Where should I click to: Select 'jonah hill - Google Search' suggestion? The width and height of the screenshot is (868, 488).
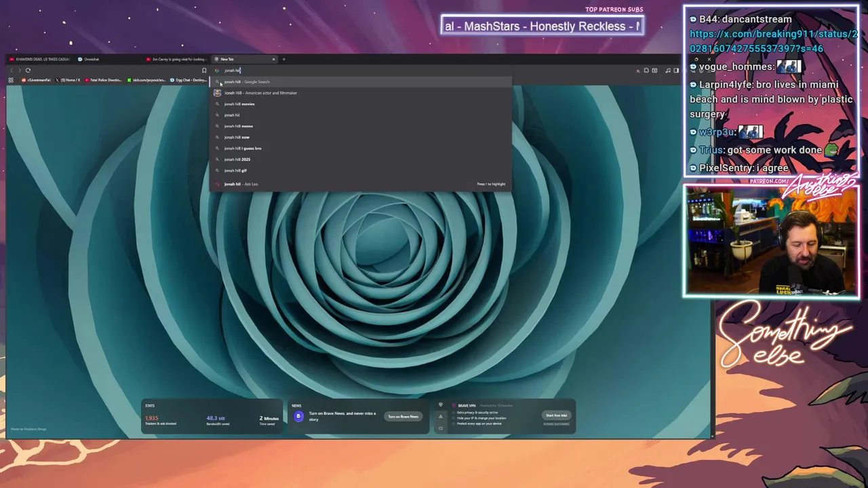[x=361, y=82]
